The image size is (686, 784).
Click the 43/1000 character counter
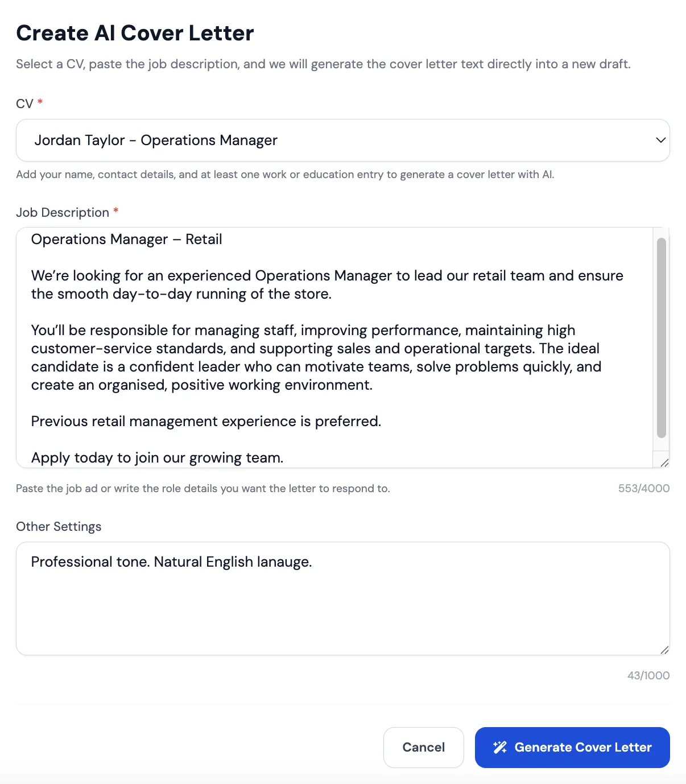coord(648,675)
